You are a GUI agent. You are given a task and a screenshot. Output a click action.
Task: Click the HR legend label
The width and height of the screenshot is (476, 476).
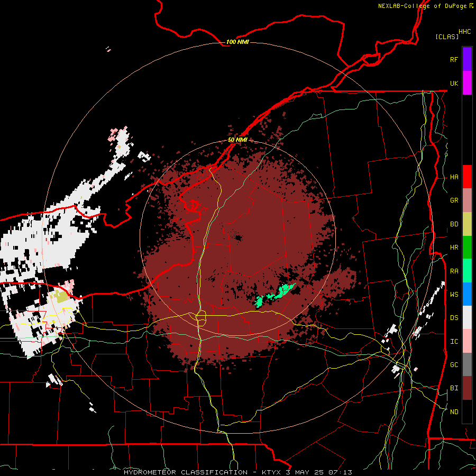(x=454, y=248)
